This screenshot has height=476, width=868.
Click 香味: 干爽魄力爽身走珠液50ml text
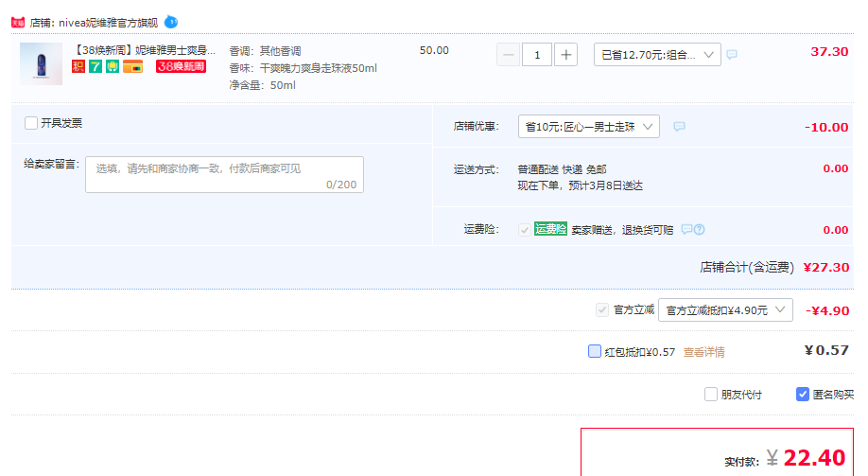tap(303, 68)
